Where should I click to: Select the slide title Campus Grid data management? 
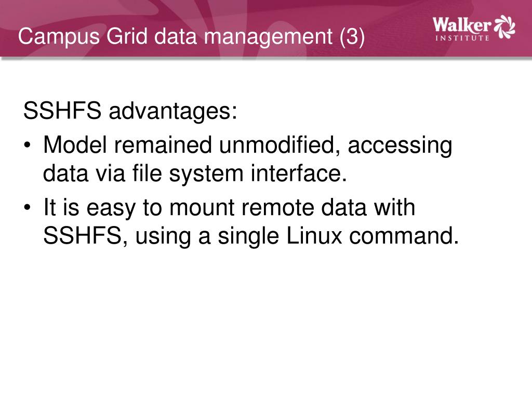click(176, 36)
